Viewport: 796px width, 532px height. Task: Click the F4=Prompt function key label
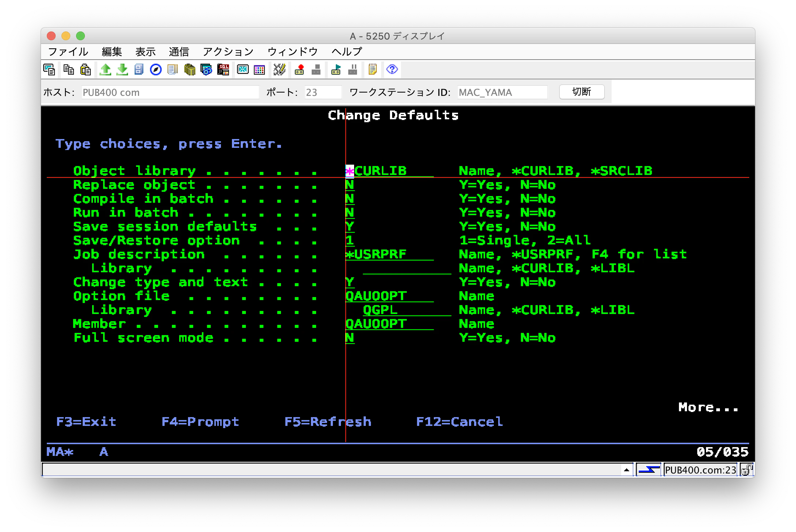pyautogui.click(x=200, y=422)
